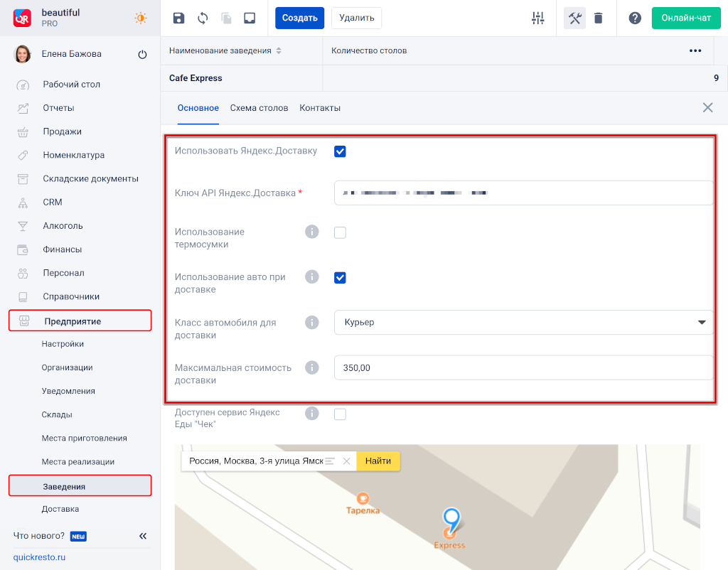
Task: Click the Удалить button
Action: pos(357,18)
